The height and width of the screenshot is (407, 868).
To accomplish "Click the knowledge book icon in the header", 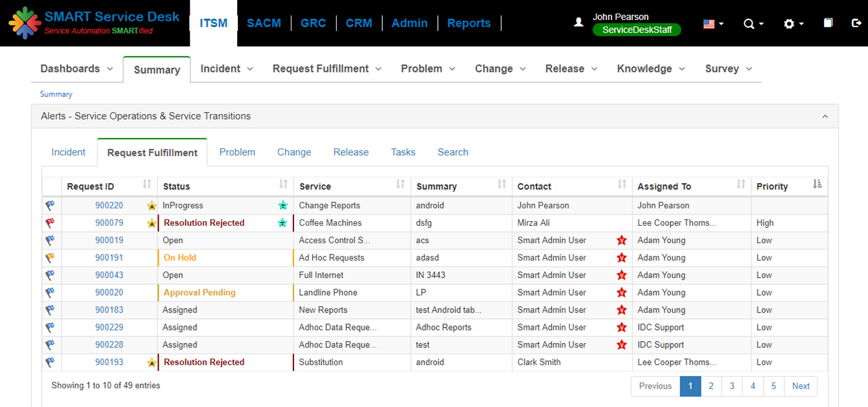I will [827, 23].
